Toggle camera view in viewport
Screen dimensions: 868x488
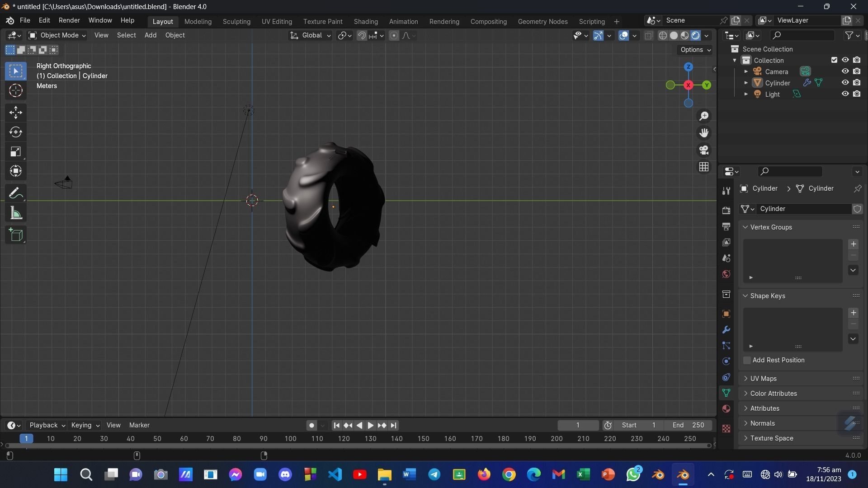click(x=704, y=150)
